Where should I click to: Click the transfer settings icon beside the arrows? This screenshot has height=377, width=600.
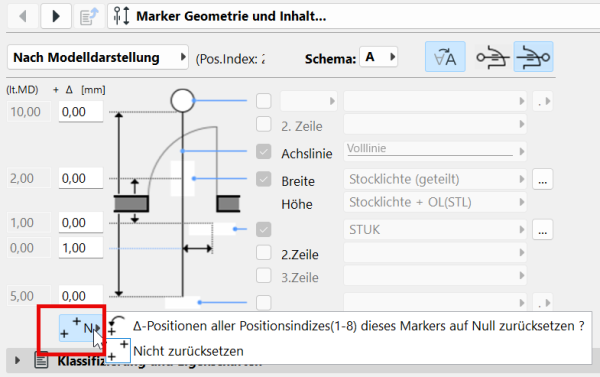click(x=89, y=16)
